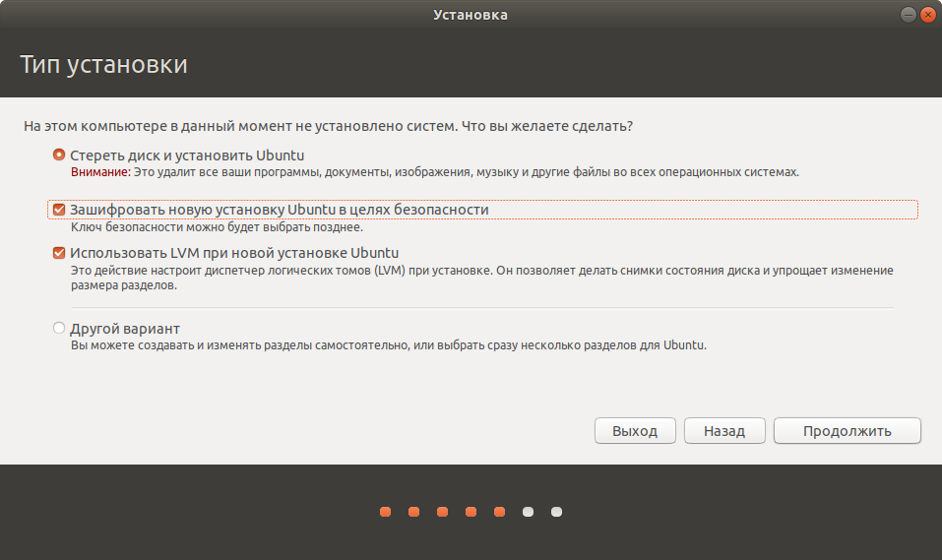Image resolution: width=942 pixels, height=560 pixels.
Task: Click the fourth orange progress dot
Action: point(471,512)
